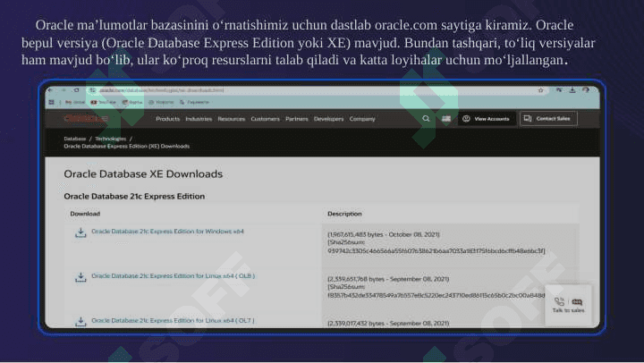
Task: Click the country flag selector icon
Action: click(446, 119)
